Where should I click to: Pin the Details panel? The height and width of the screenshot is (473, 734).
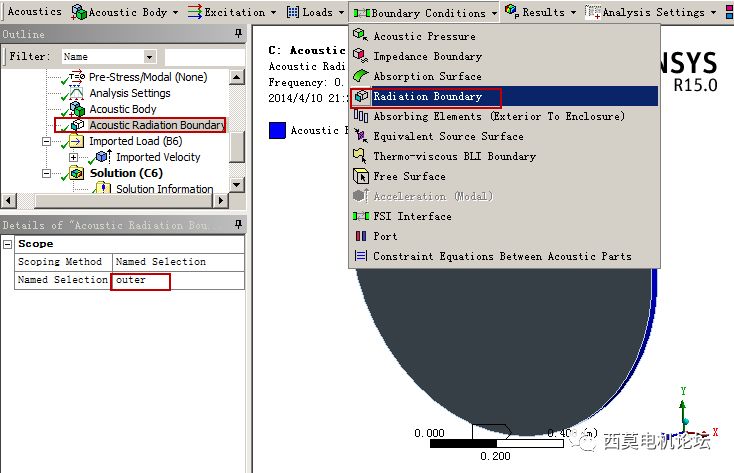click(x=238, y=224)
